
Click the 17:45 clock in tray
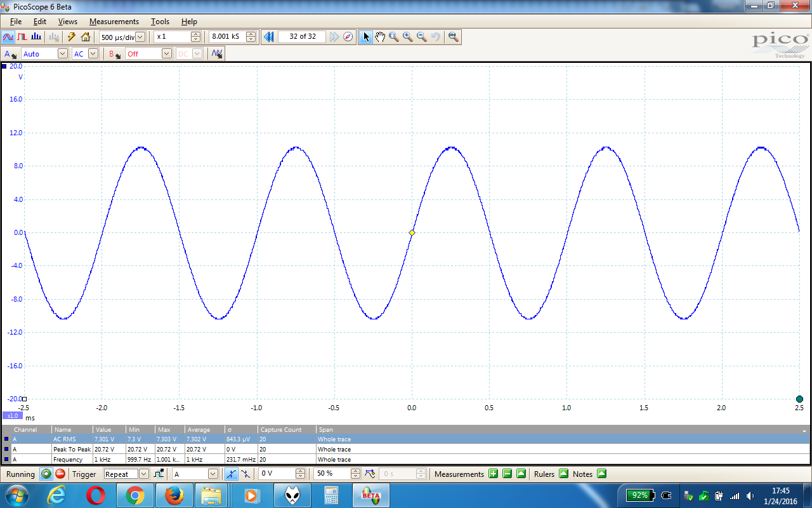click(781, 491)
